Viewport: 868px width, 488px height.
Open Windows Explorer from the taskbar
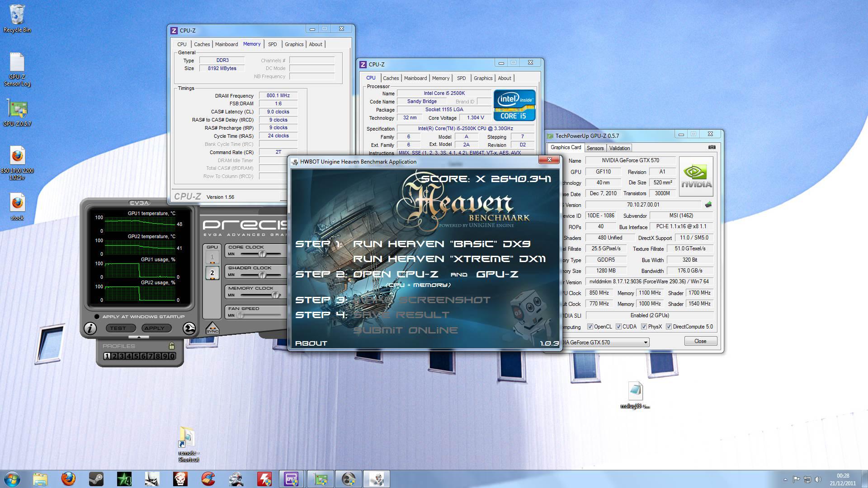[40, 479]
